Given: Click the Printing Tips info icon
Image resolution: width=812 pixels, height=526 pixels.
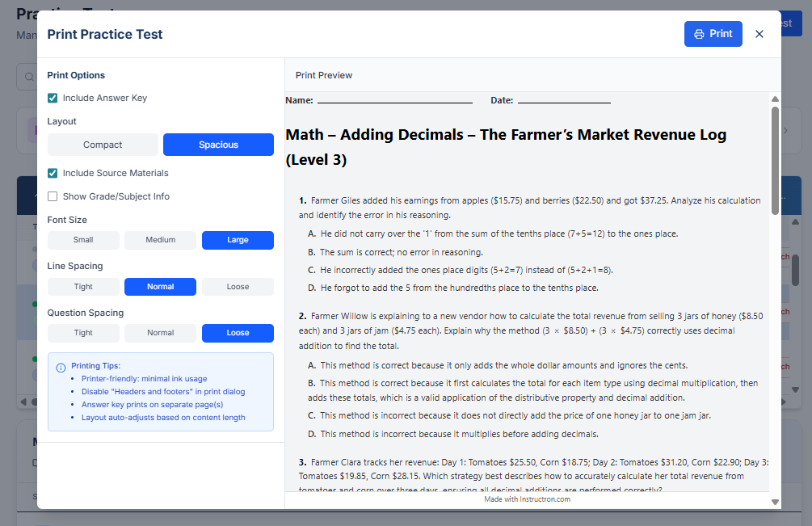Looking at the screenshot, I should coord(61,368).
